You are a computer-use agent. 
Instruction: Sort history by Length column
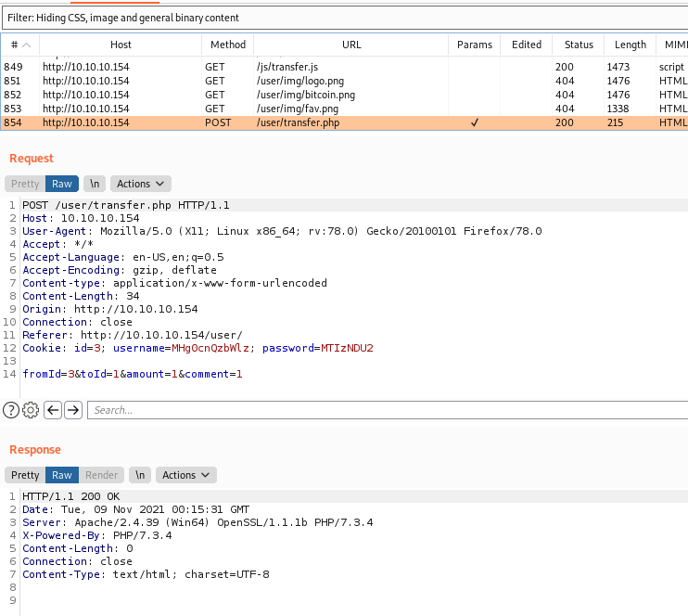[x=631, y=45]
